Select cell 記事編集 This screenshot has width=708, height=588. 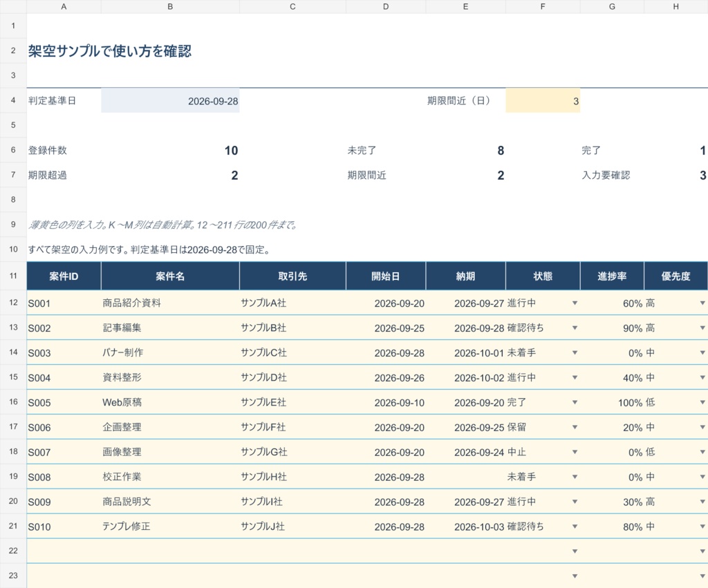coord(170,328)
